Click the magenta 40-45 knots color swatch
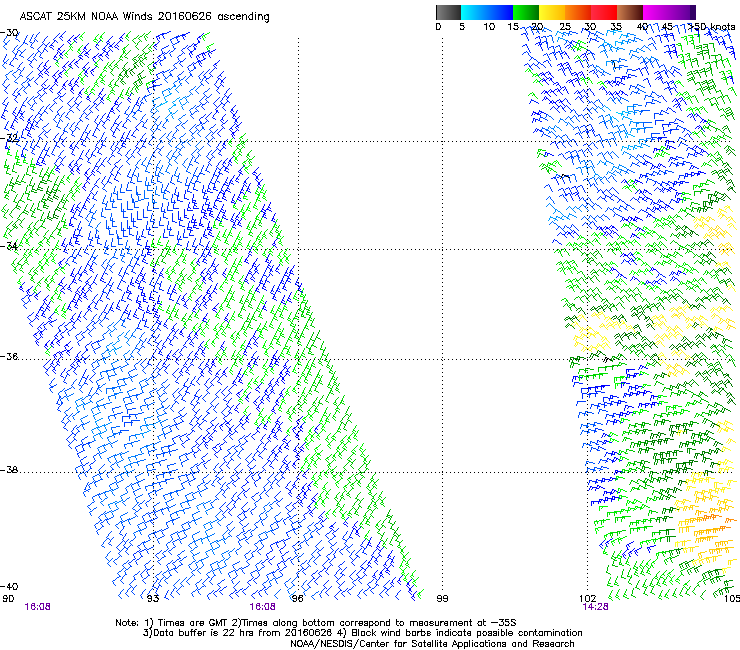The height and width of the screenshot is (650, 740). pos(656,12)
